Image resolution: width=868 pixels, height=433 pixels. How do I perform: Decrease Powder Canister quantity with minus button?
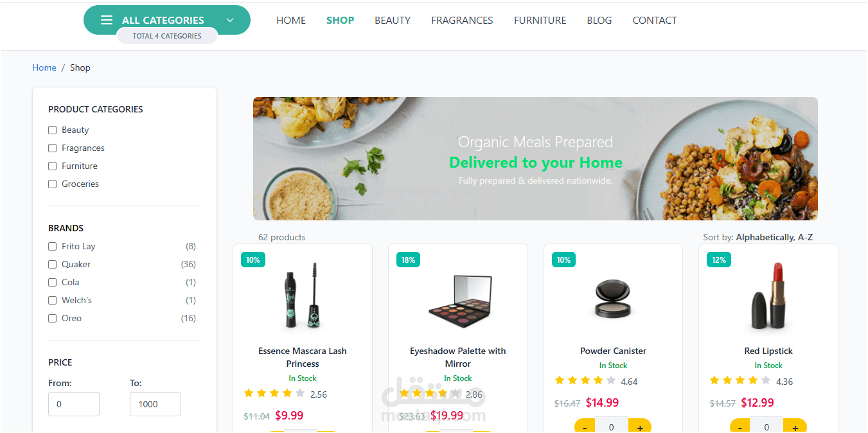585,427
